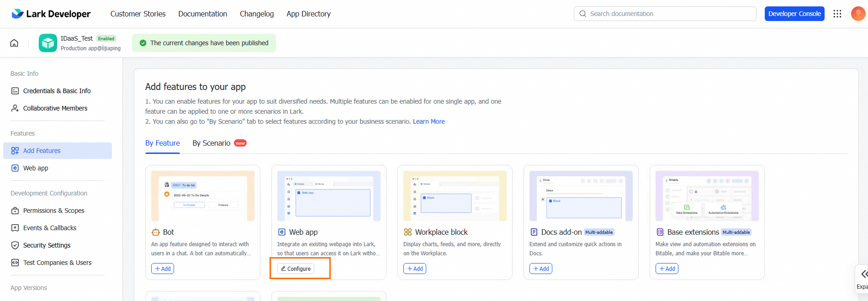Click the IDaaS_Test app name

coord(77,38)
